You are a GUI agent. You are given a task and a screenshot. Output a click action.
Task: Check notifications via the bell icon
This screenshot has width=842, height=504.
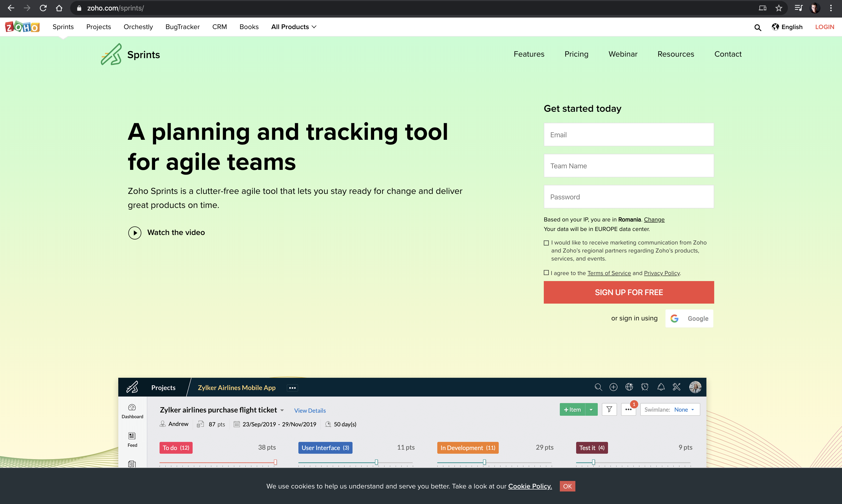661,387
